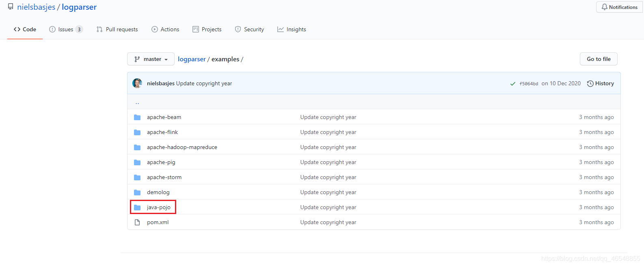Click the apache-beam folder icon
Screen dimensions: 644x266
[x=137, y=117]
